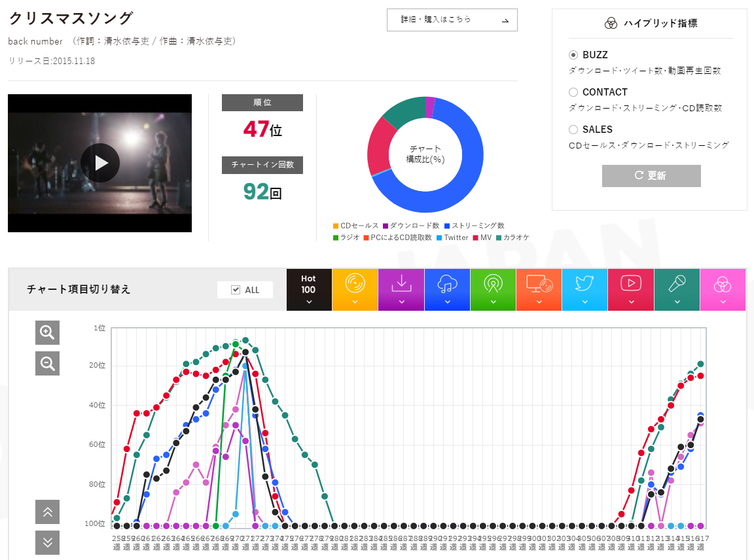
Task: Toggle the blue streaming cloud icon
Action: (x=447, y=284)
